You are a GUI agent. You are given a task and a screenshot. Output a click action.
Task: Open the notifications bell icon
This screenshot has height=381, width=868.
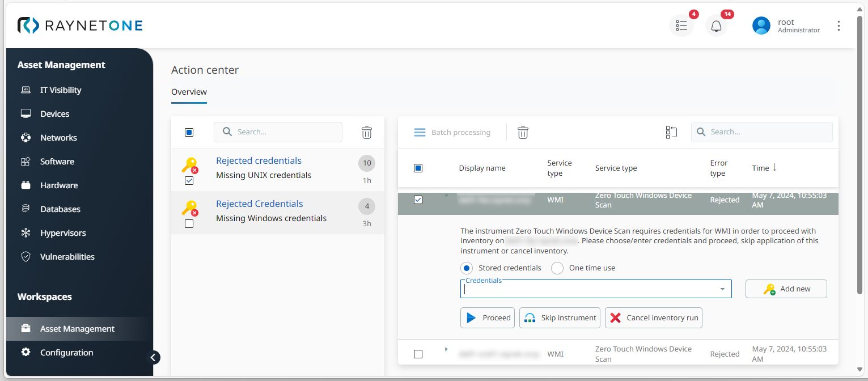(x=716, y=26)
